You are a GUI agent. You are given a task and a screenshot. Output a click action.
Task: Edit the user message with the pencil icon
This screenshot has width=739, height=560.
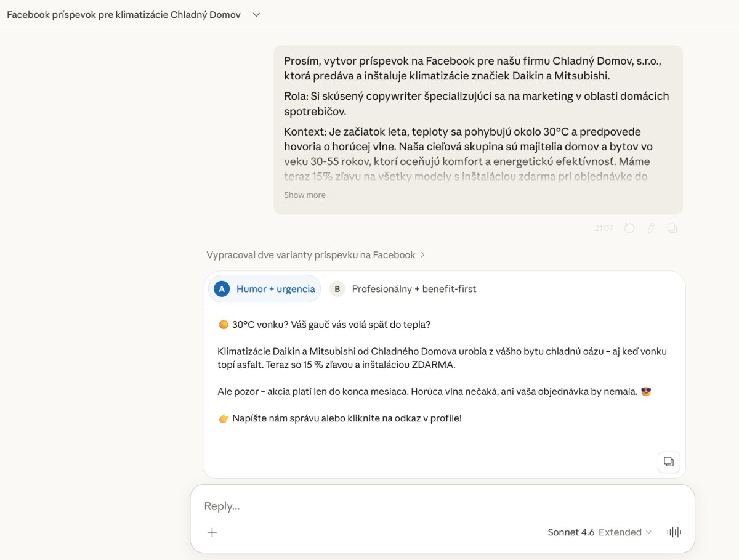pyautogui.click(x=650, y=228)
